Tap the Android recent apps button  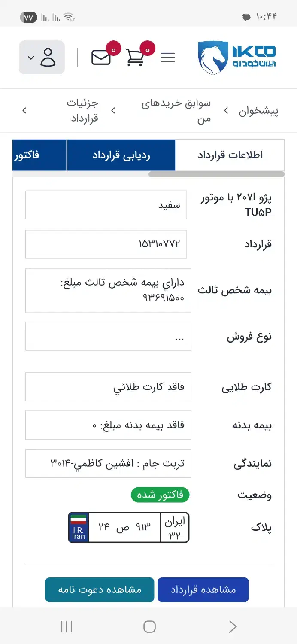(x=67, y=626)
